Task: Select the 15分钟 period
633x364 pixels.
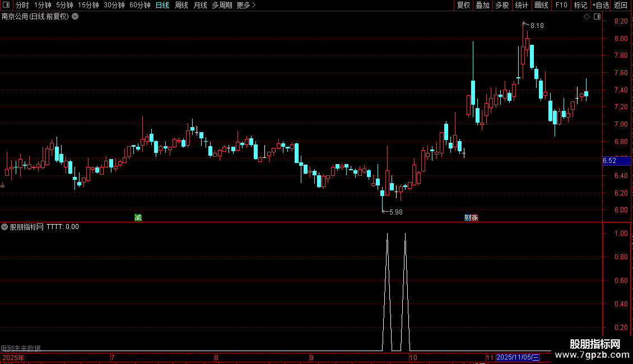Action: tap(88, 5)
